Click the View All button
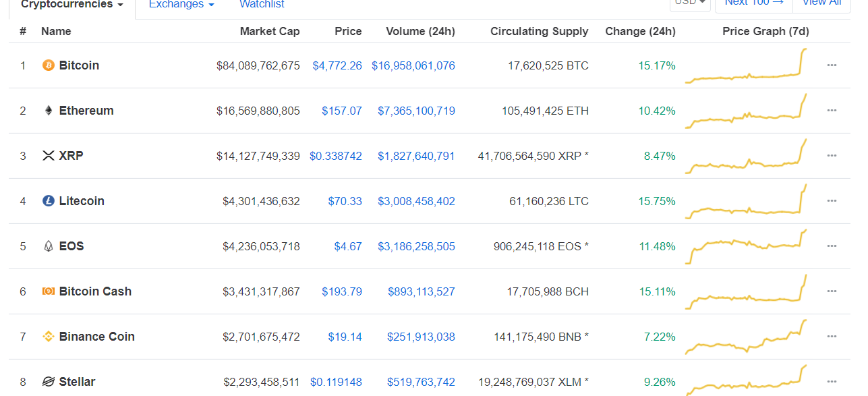This screenshot has height=396, width=868. click(x=821, y=3)
